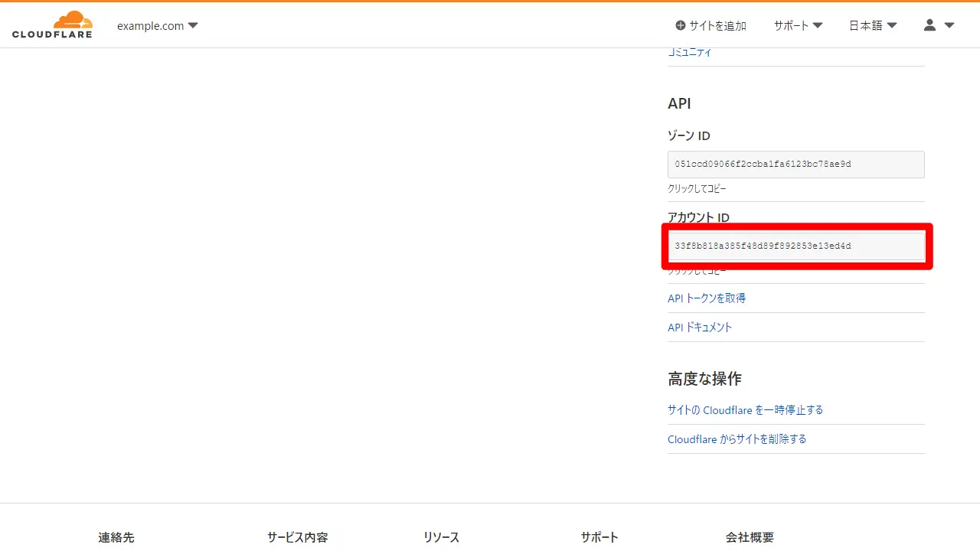This screenshot has height=551, width=980.
Task: Click the 会社概要 footer heading
Action: pos(750,537)
